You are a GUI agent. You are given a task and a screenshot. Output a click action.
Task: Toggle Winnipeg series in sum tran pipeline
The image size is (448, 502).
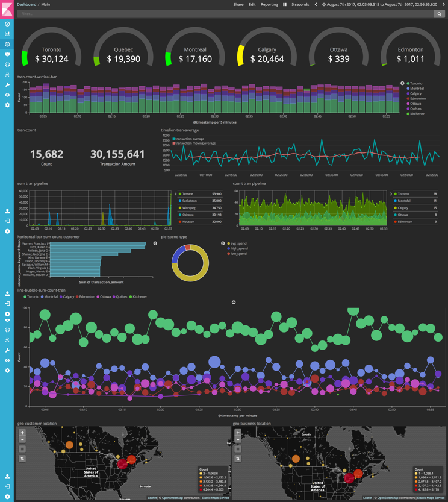[200, 208]
